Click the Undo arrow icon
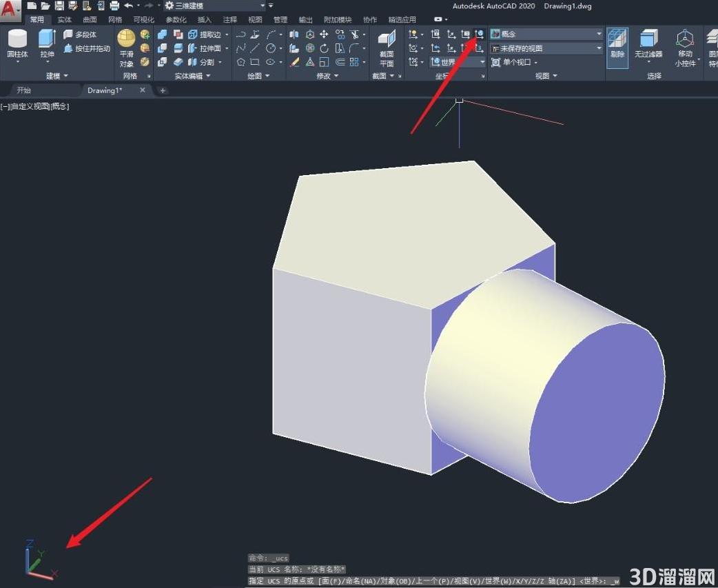The width and height of the screenshot is (718, 588). [129, 6]
